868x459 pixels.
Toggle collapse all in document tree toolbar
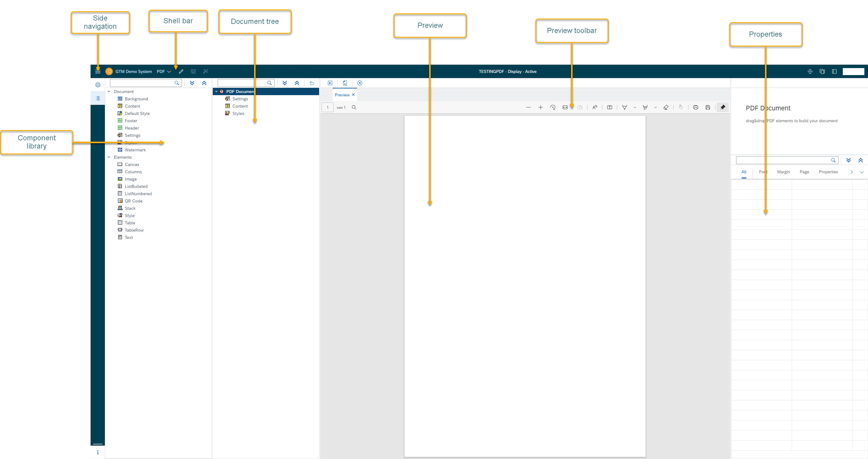click(x=296, y=83)
